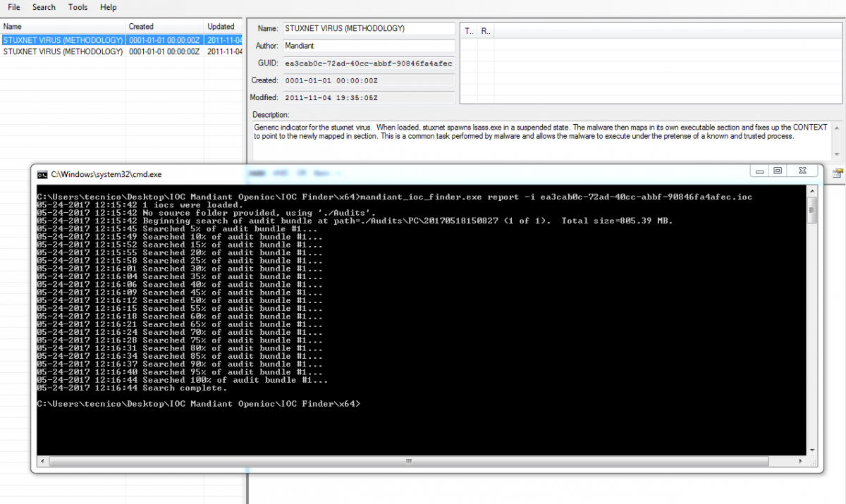Close the cmd.exe window
The width and height of the screenshot is (846, 504).
click(x=802, y=171)
